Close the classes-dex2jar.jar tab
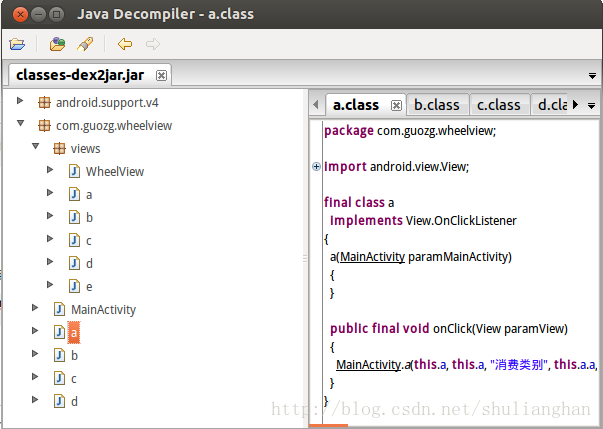Screen dimensions: 603x429 tap(162, 75)
